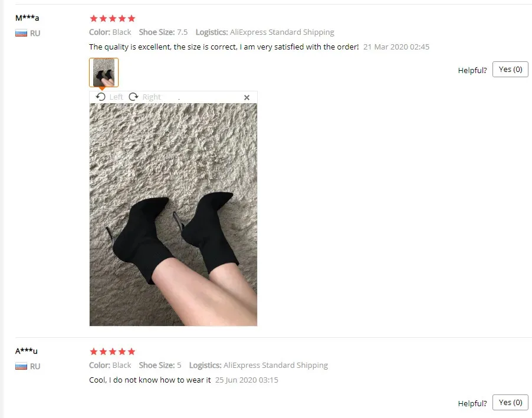The image size is (532, 418).
Task: Mark A***u's review helpful with Yes (0)
Action: (x=510, y=403)
